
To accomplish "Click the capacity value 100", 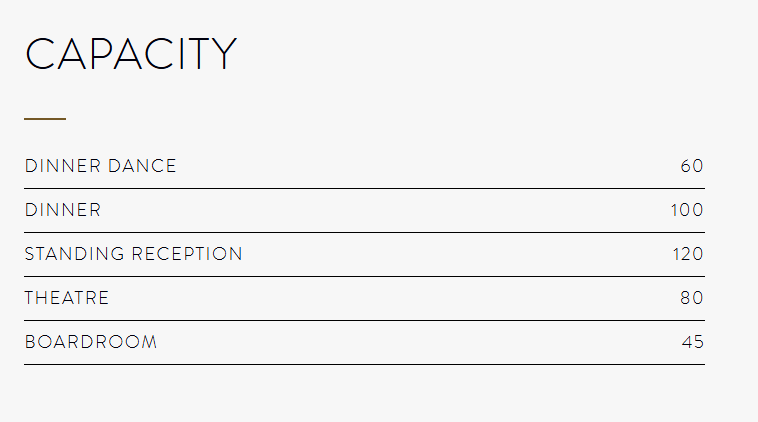I will (687, 210).
